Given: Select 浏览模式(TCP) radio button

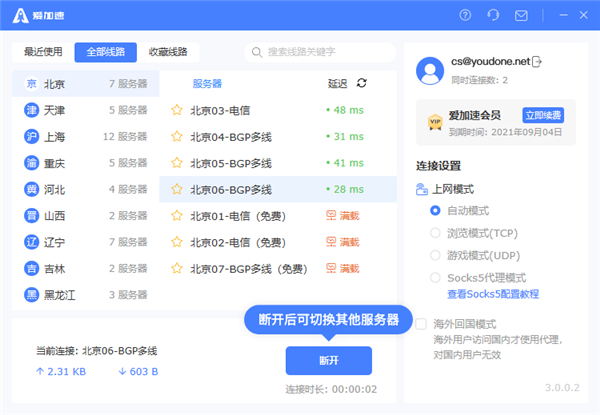Looking at the screenshot, I should [435, 233].
